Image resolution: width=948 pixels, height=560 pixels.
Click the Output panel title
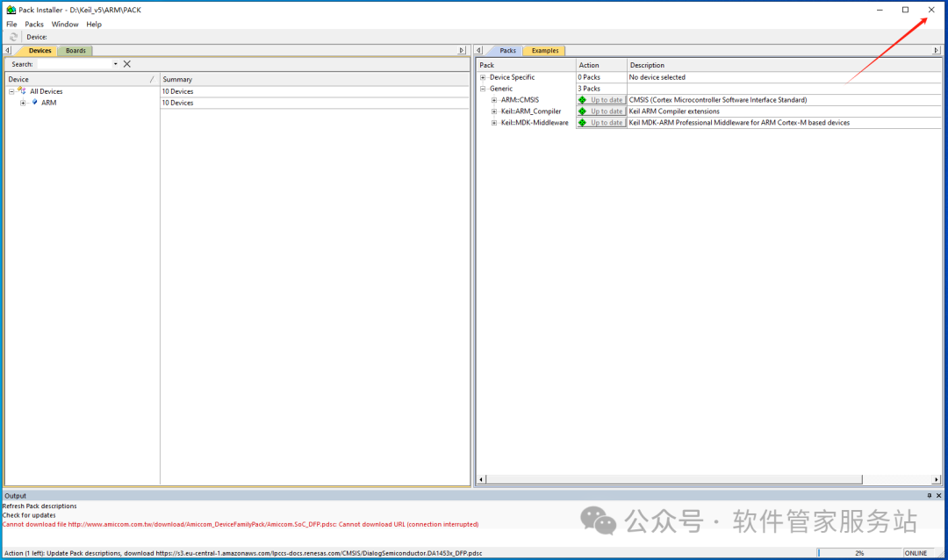click(15, 495)
